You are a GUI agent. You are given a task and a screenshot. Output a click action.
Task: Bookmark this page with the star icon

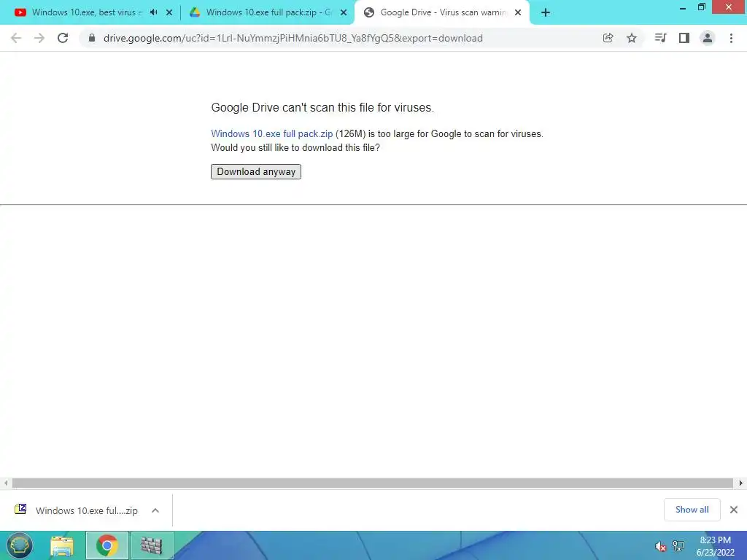pos(632,38)
